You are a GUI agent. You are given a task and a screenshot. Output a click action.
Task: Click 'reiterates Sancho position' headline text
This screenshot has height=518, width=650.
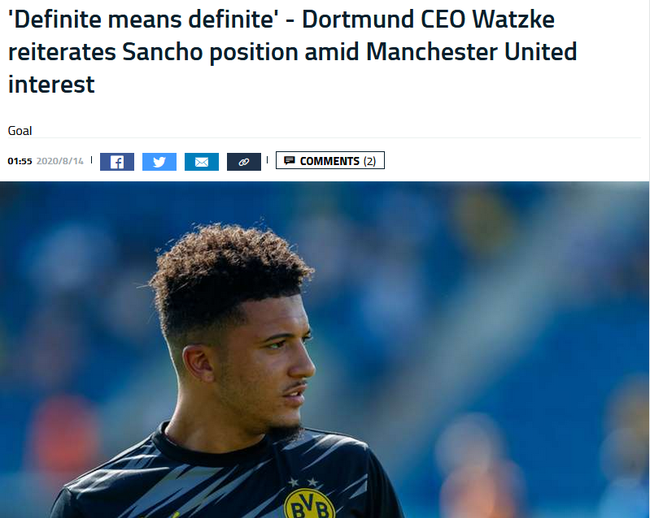tap(153, 53)
